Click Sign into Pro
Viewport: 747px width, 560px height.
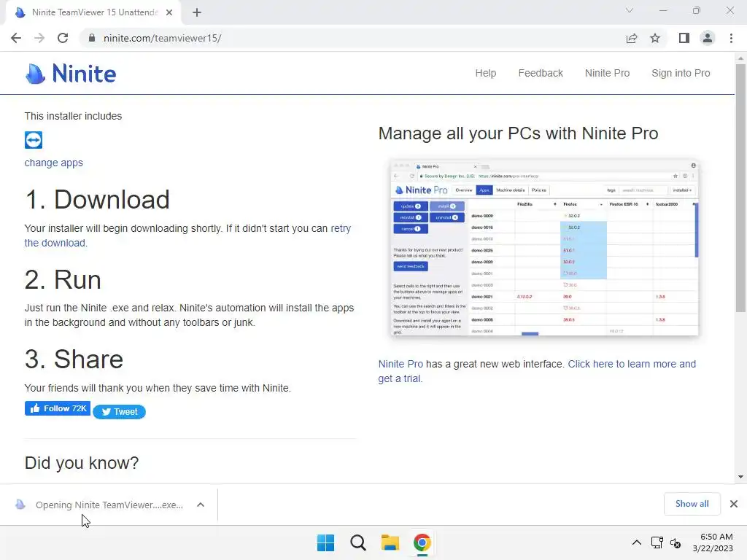click(x=681, y=73)
